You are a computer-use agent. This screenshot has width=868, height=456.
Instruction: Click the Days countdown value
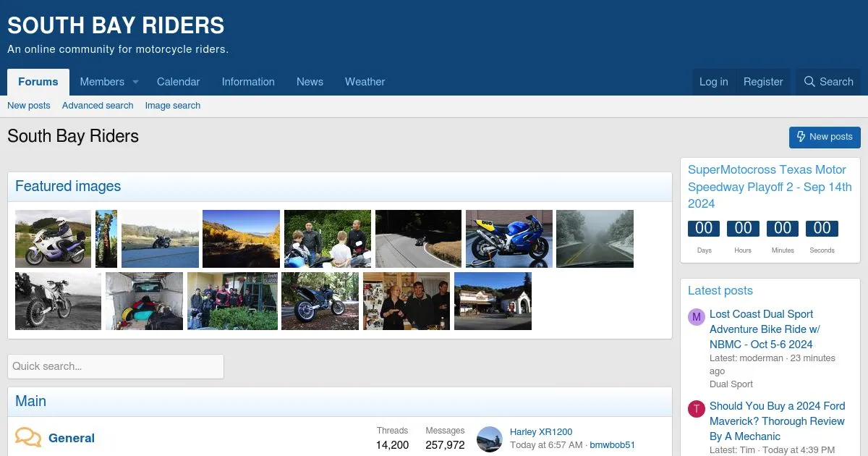704,229
